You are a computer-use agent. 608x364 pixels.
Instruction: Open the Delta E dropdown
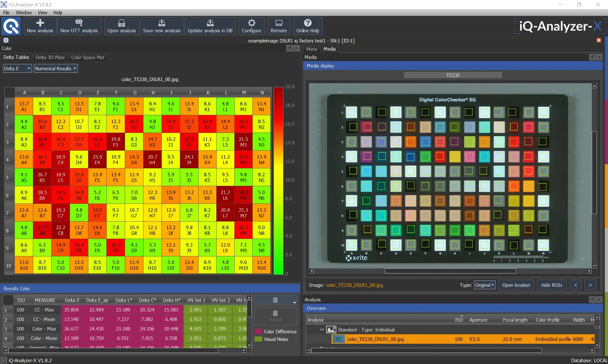[x=17, y=68]
